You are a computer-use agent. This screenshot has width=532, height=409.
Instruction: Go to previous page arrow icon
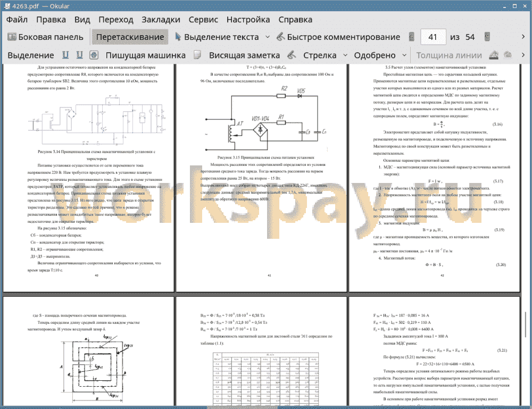[412, 37]
